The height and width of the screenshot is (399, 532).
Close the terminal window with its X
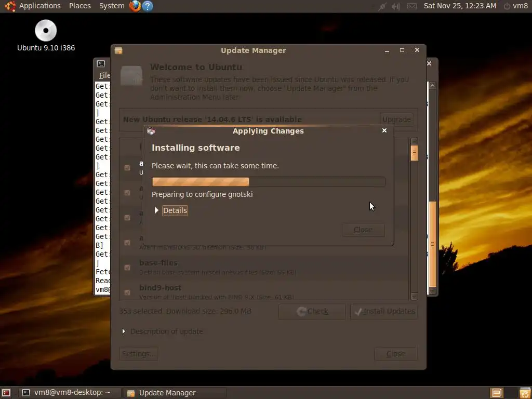(x=429, y=63)
